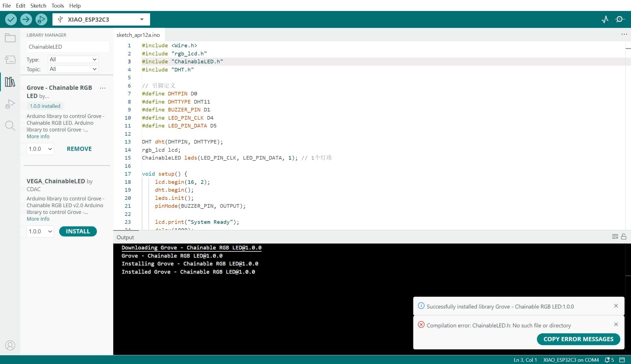Open VEGA_ChainableLED version dropdown
The image size is (631, 364).
click(x=40, y=231)
